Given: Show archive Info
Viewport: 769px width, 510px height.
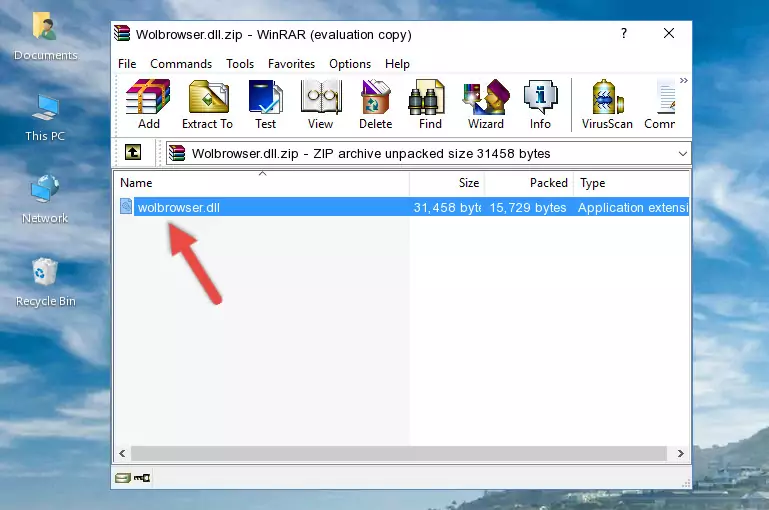Looking at the screenshot, I should 540,104.
